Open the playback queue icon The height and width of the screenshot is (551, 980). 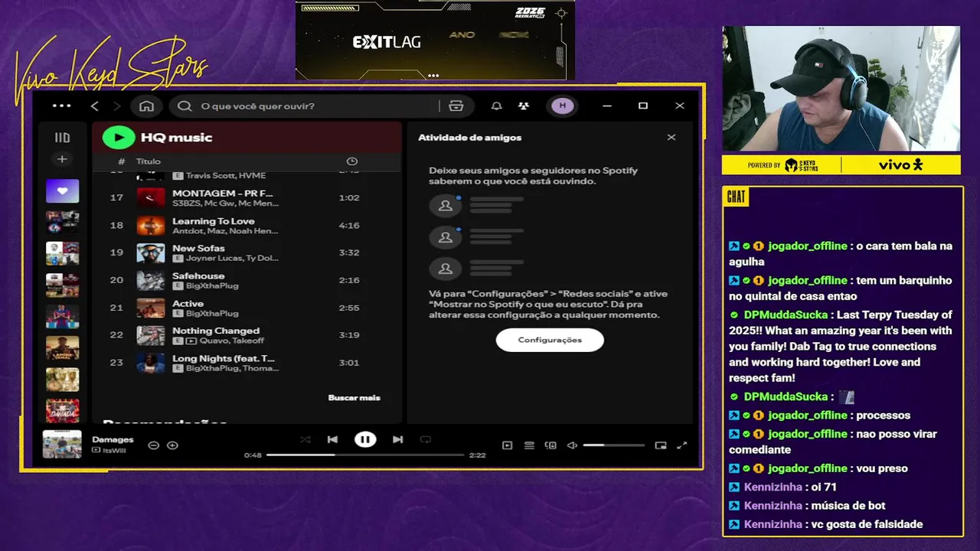pos(529,445)
